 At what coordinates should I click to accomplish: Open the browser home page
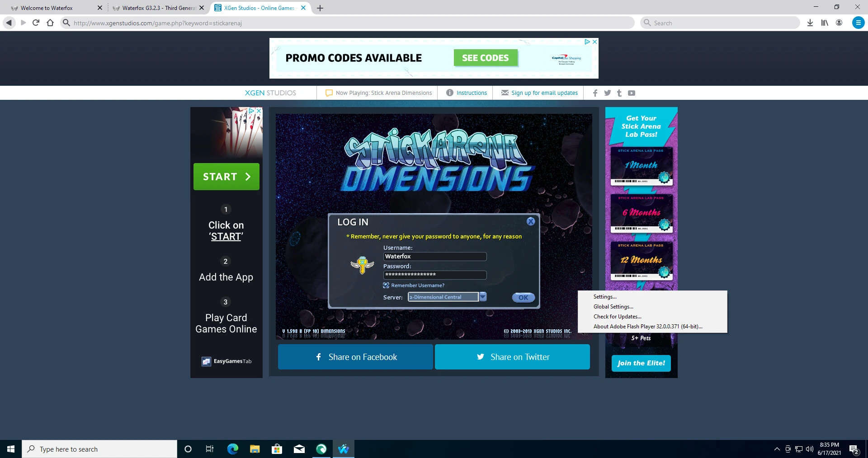(x=50, y=23)
